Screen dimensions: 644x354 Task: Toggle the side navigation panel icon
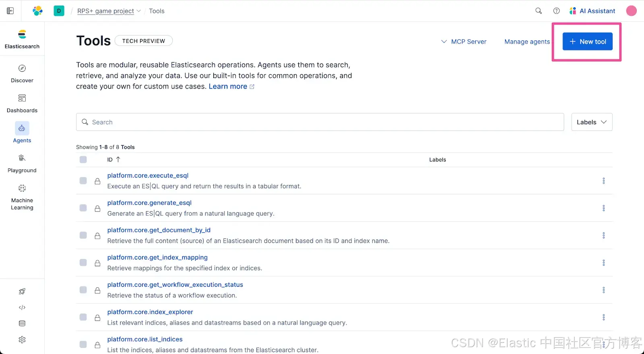pos(10,11)
